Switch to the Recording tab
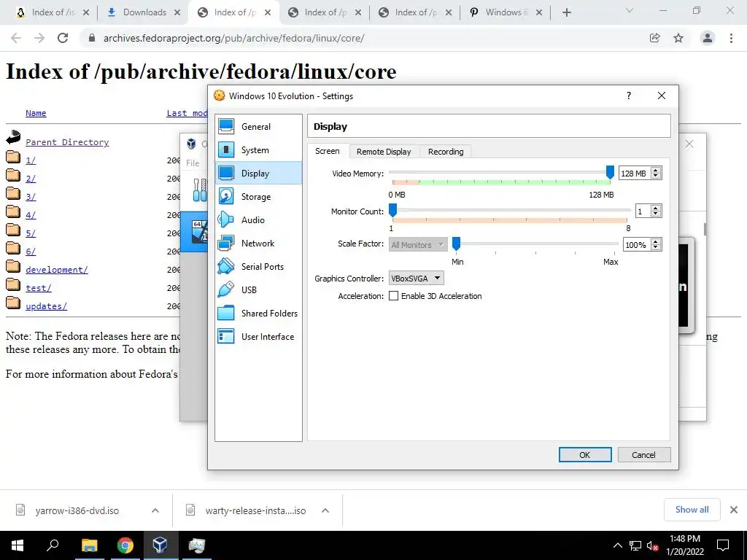The width and height of the screenshot is (747, 560). click(446, 152)
